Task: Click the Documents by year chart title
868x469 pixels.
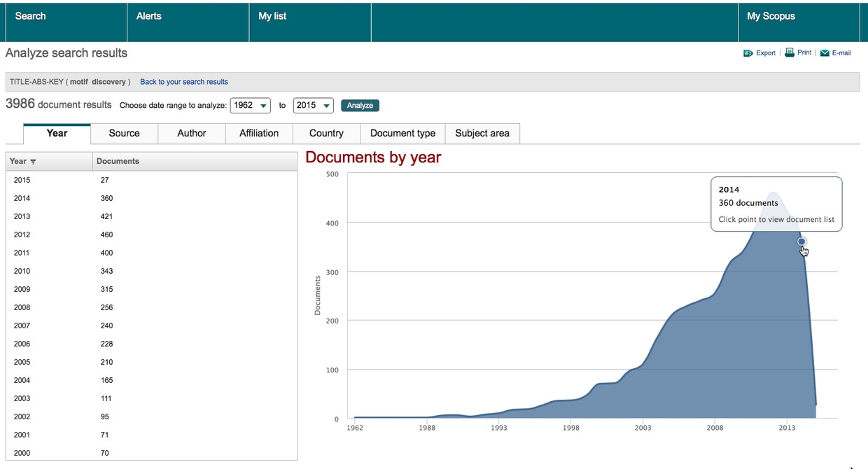Action: point(373,157)
